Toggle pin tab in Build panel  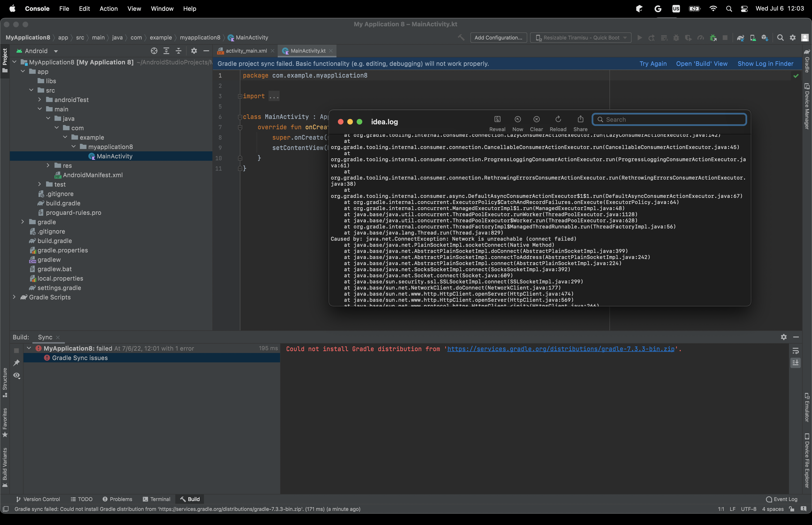(x=16, y=363)
